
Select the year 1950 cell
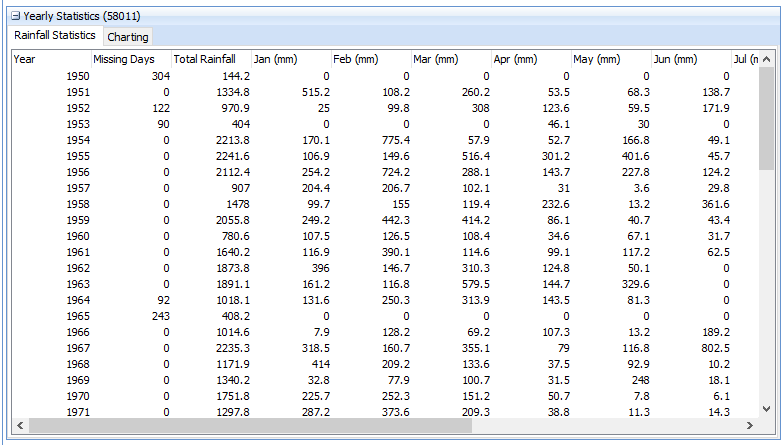click(78, 76)
